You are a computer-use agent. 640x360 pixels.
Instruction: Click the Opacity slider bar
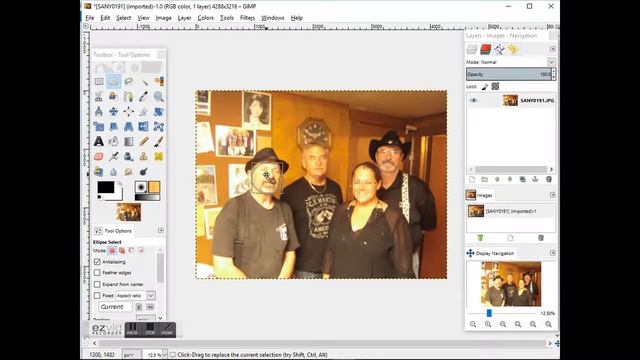point(509,74)
